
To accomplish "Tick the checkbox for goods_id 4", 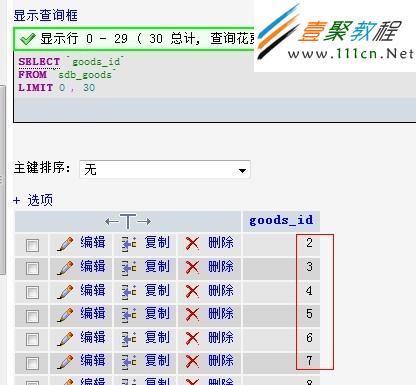I will pyautogui.click(x=32, y=292).
